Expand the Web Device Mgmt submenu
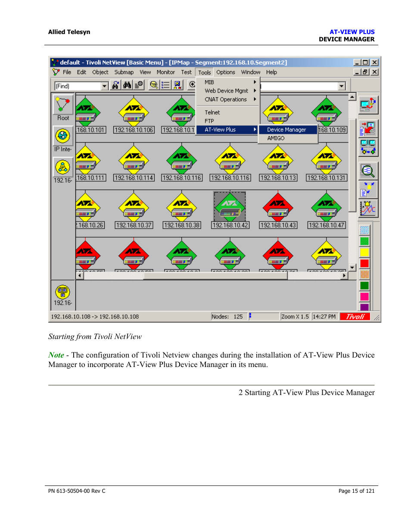The image size is (411, 532). coord(228,91)
